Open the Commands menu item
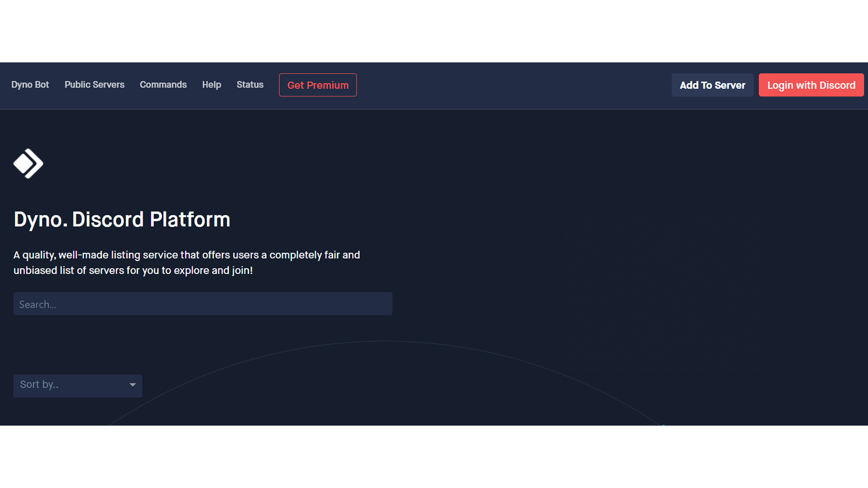The height and width of the screenshot is (488, 868). (163, 85)
